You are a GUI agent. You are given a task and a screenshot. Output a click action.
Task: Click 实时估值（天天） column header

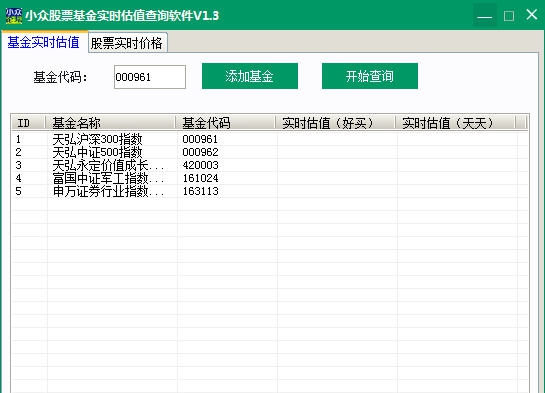455,123
